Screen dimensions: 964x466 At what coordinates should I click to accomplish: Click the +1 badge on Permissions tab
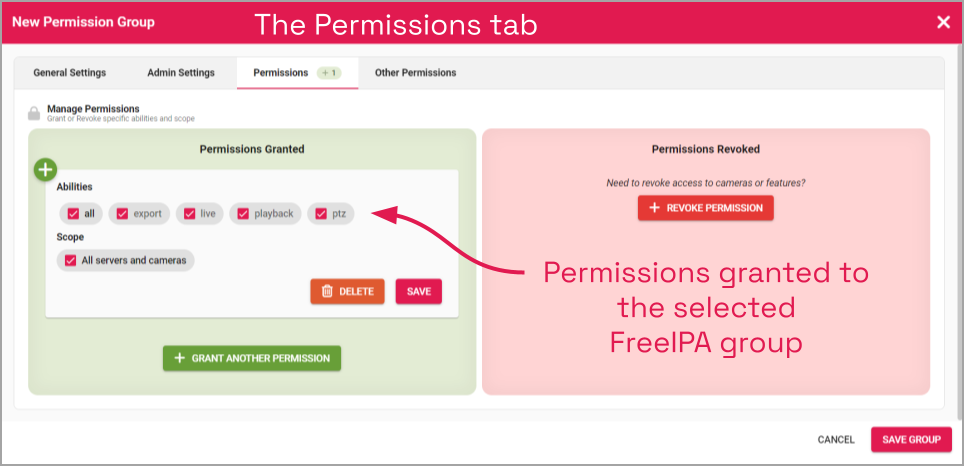(x=329, y=73)
